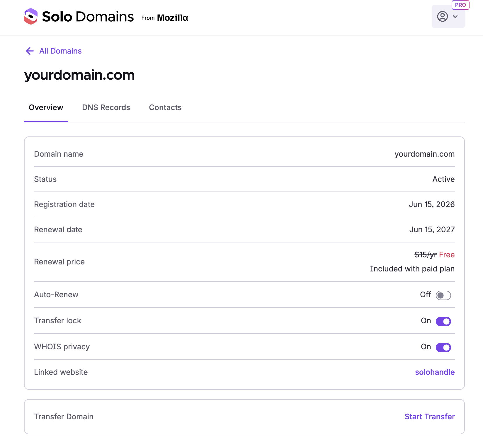Viewport: 483px width, 448px height.
Task: Click the struck-through $15/yr price
Action: coord(426,255)
